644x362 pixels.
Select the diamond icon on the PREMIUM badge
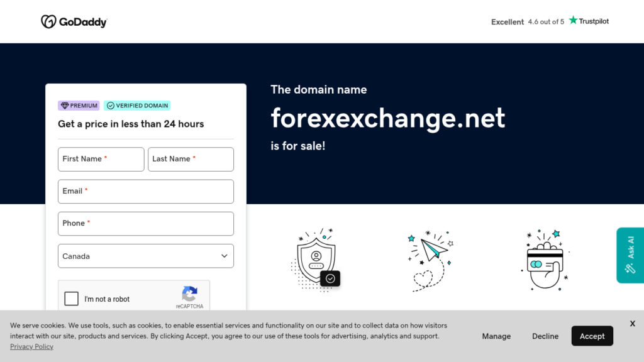[x=65, y=105]
